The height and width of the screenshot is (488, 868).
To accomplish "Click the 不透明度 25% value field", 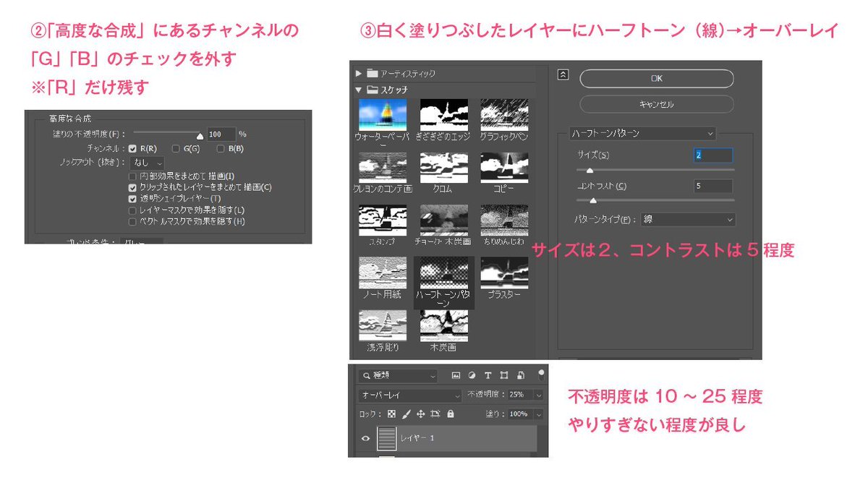I will point(519,395).
